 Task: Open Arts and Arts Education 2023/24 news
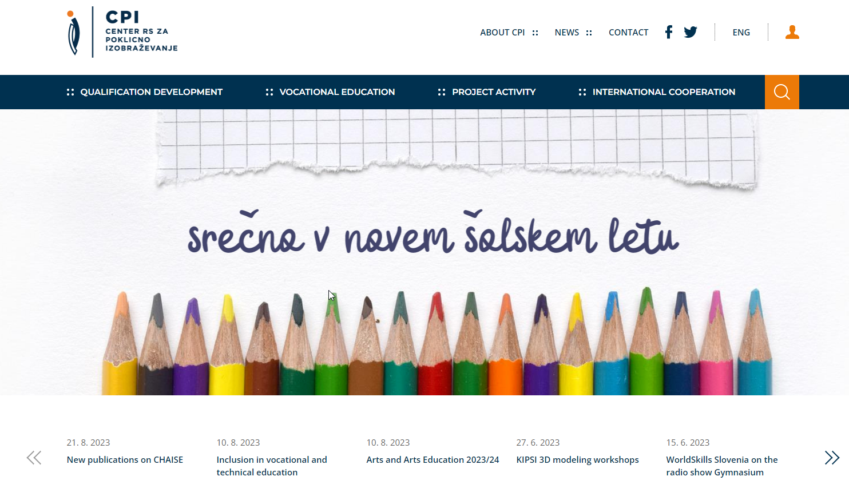click(433, 460)
